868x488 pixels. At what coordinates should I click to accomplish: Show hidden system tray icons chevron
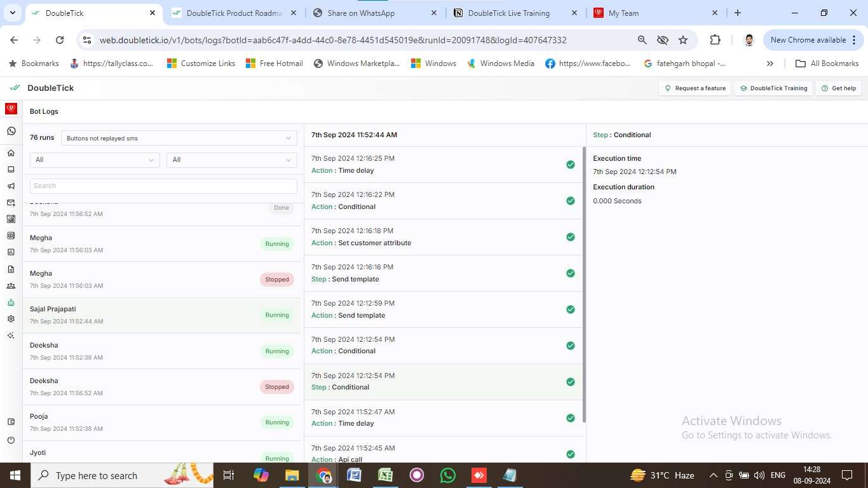pyautogui.click(x=713, y=475)
